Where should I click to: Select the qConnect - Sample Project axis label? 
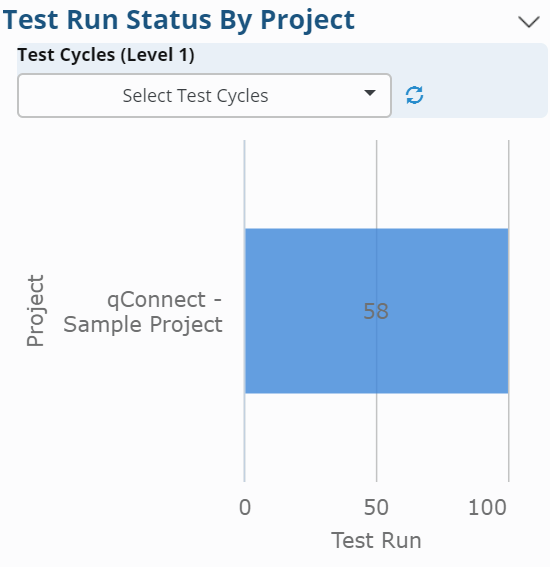(143, 312)
